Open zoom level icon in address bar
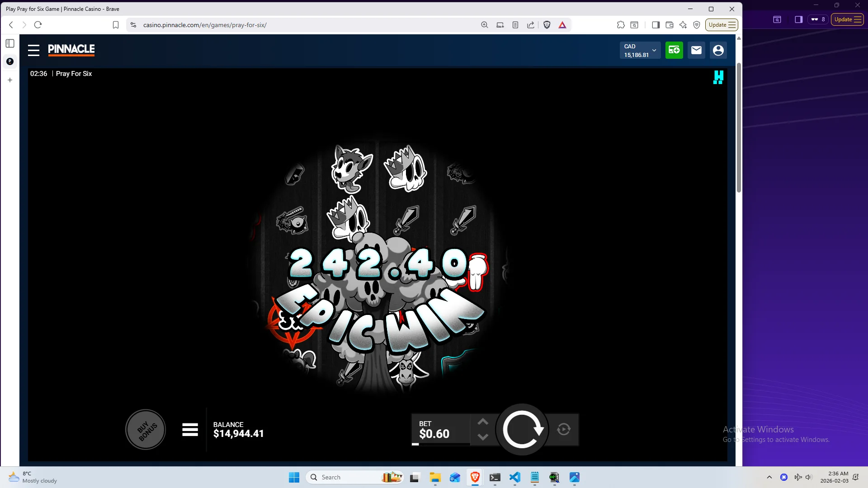The image size is (868, 488). coord(485,25)
